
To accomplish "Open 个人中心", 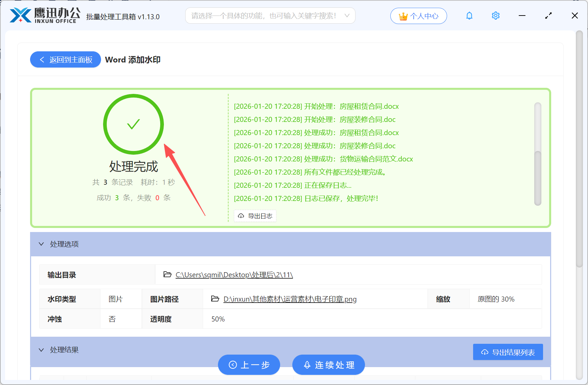I will coord(419,16).
